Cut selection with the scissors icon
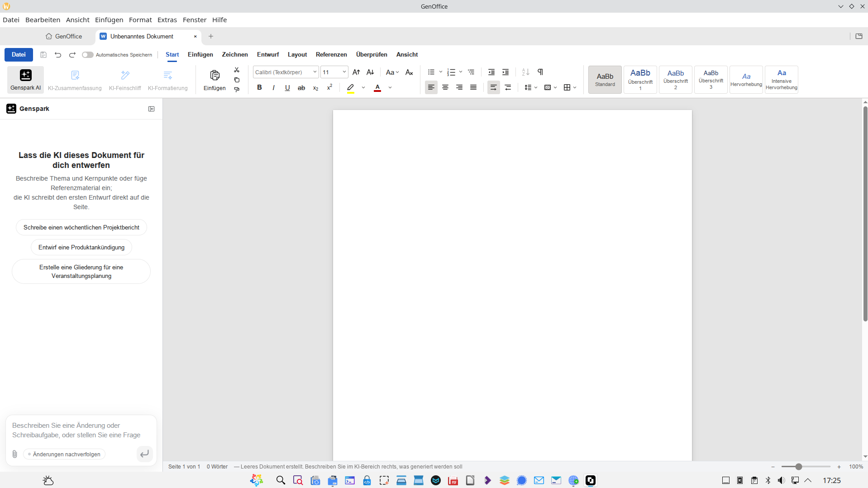 tap(237, 70)
